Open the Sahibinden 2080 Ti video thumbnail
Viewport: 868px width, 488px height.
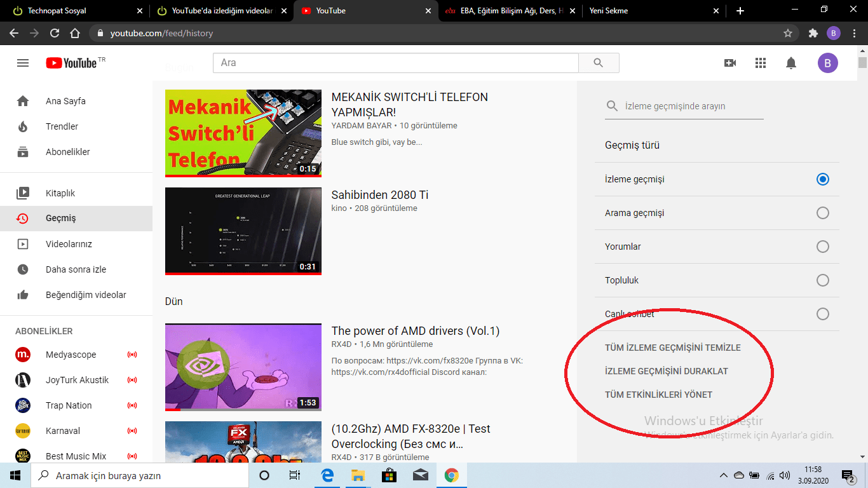coord(243,231)
